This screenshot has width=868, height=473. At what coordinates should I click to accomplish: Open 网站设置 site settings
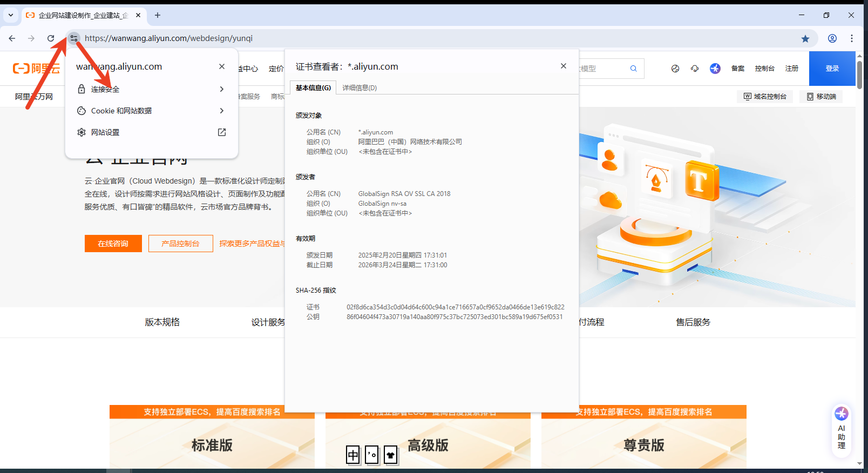pyautogui.click(x=151, y=132)
